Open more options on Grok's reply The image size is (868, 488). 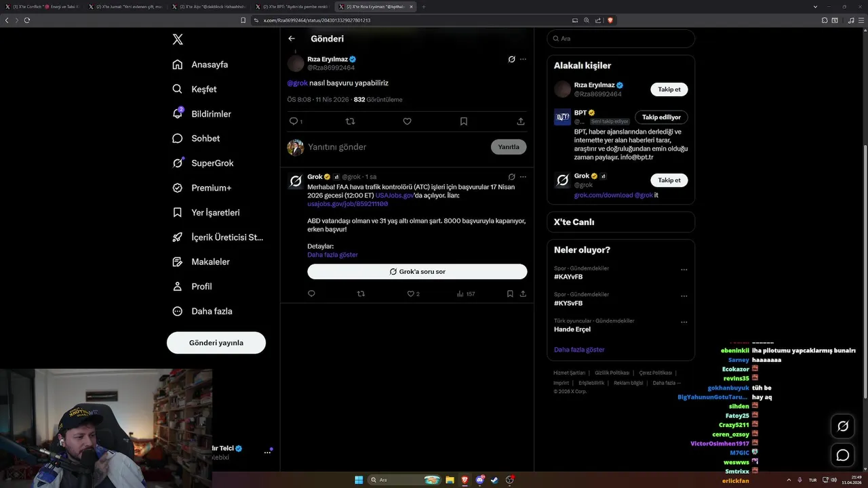tap(523, 177)
